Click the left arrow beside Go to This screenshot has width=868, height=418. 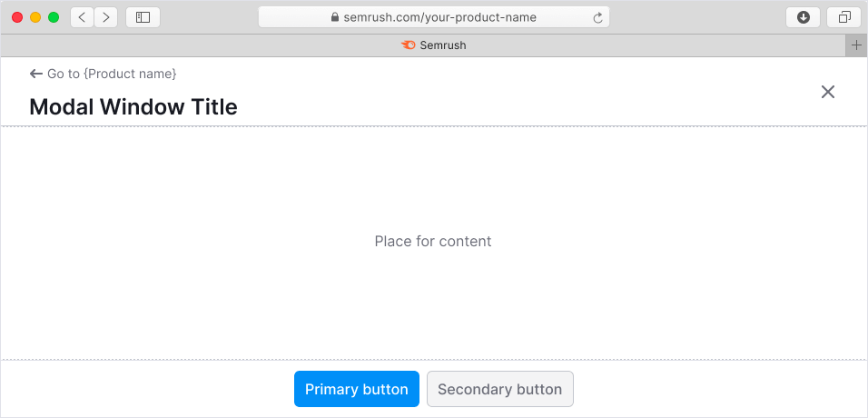click(x=36, y=74)
